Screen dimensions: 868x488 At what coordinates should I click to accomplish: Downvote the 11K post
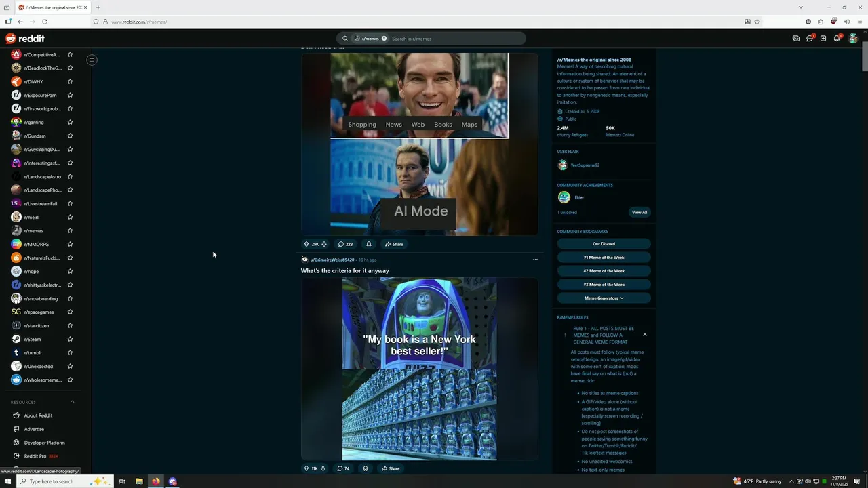[323, 468]
